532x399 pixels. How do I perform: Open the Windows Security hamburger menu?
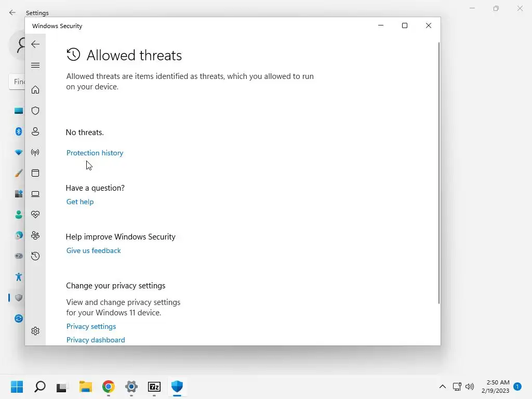35,65
